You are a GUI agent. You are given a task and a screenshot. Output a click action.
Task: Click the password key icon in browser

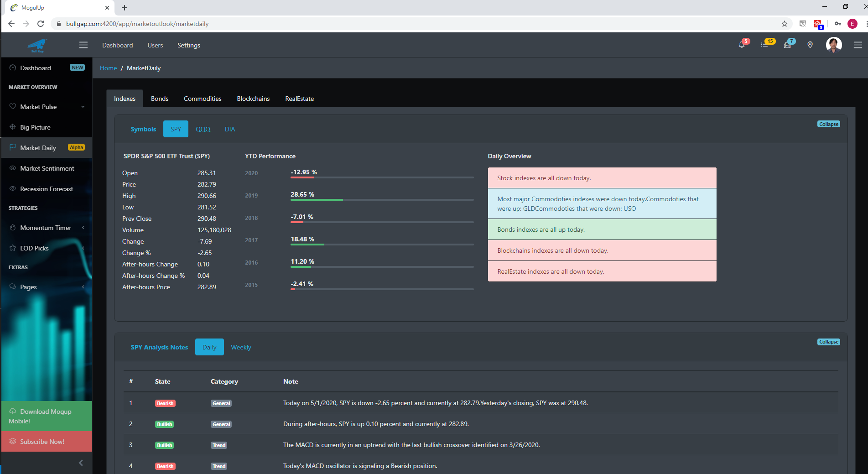click(x=838, y=24)
